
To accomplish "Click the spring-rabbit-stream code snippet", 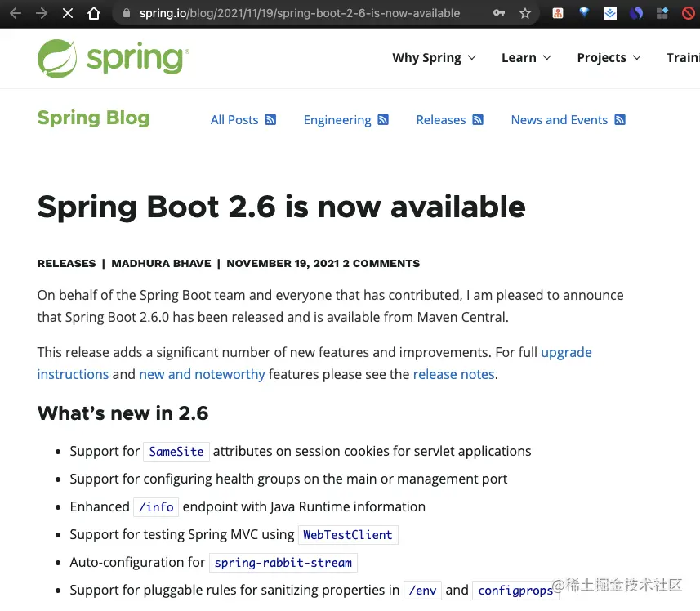I will click(283, 562).
